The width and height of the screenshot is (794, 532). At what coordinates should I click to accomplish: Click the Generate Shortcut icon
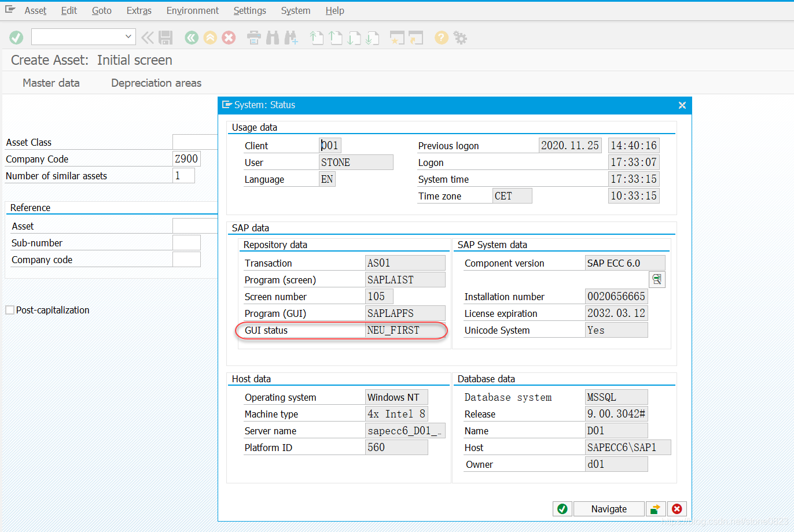click(x=417, y=37)
